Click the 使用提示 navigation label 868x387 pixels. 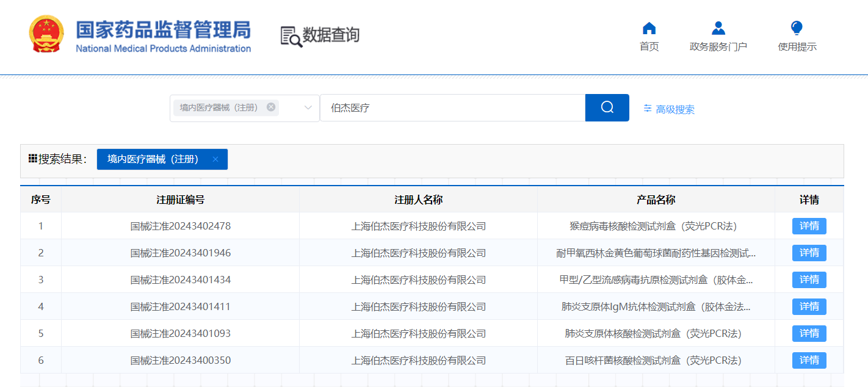point(797,46)
